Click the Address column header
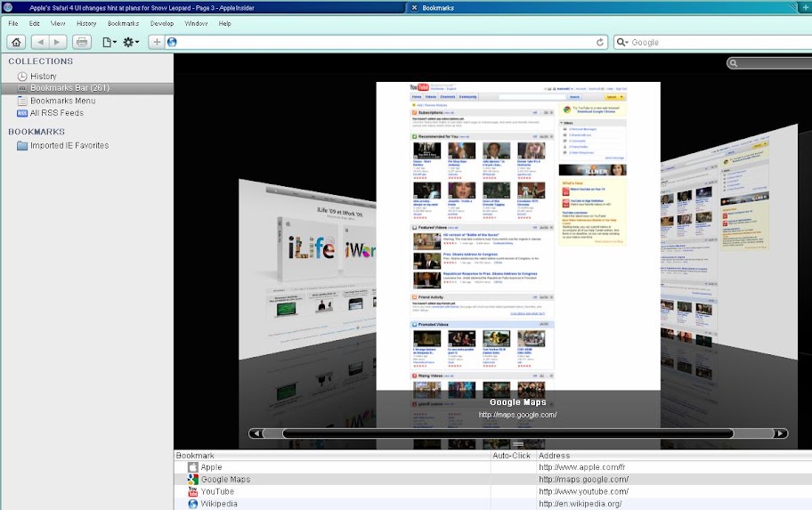This screenshot has height=510, width=812. 674,456
